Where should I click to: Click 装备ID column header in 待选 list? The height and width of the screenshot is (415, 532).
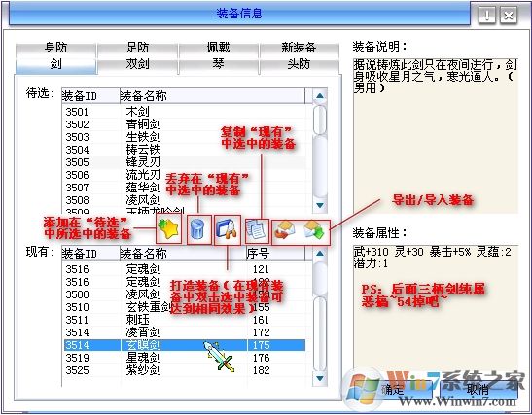90,96
